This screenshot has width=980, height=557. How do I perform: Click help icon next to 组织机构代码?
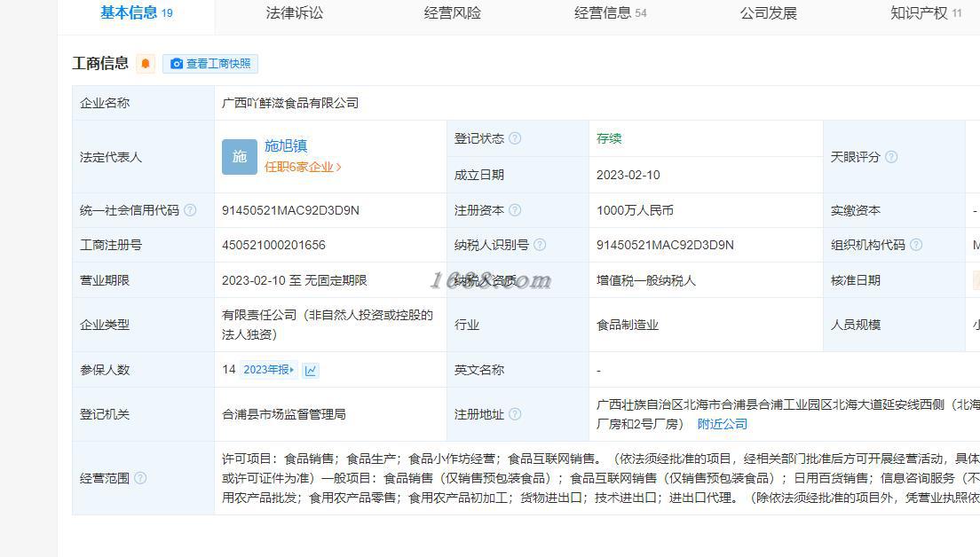(916, 245)
